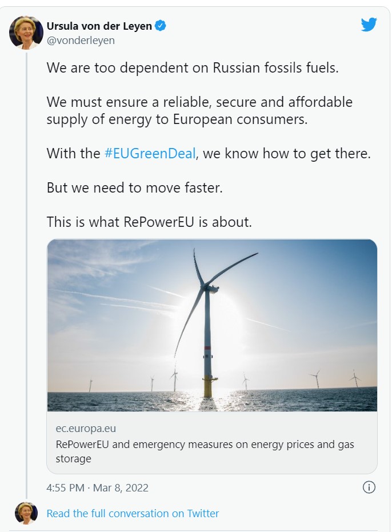Open the Twitter bird logo

click(369, 25)
